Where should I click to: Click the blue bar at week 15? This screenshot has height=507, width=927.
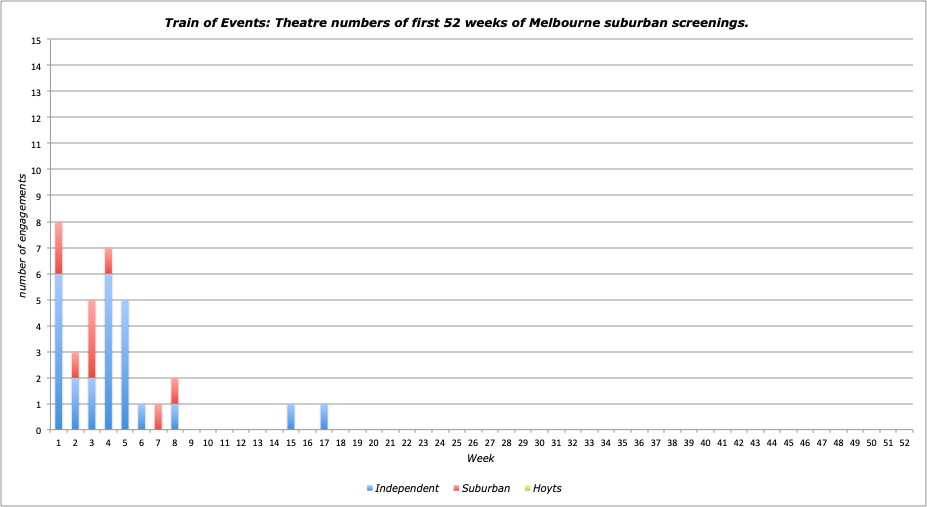click(290, 417)
